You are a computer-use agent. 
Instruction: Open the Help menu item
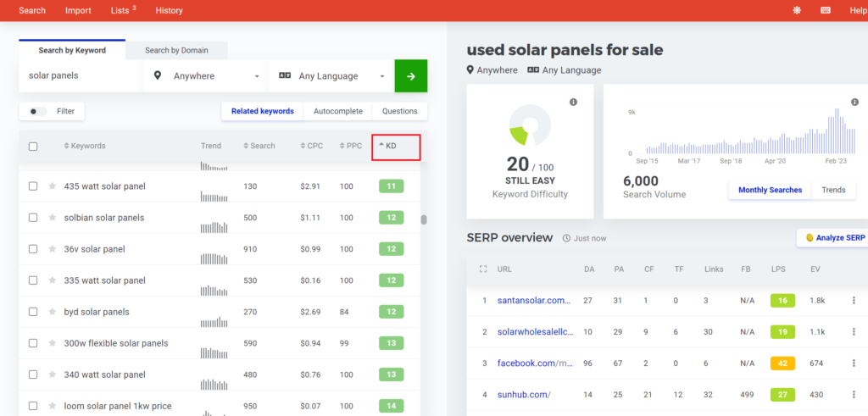coord(859,10)
